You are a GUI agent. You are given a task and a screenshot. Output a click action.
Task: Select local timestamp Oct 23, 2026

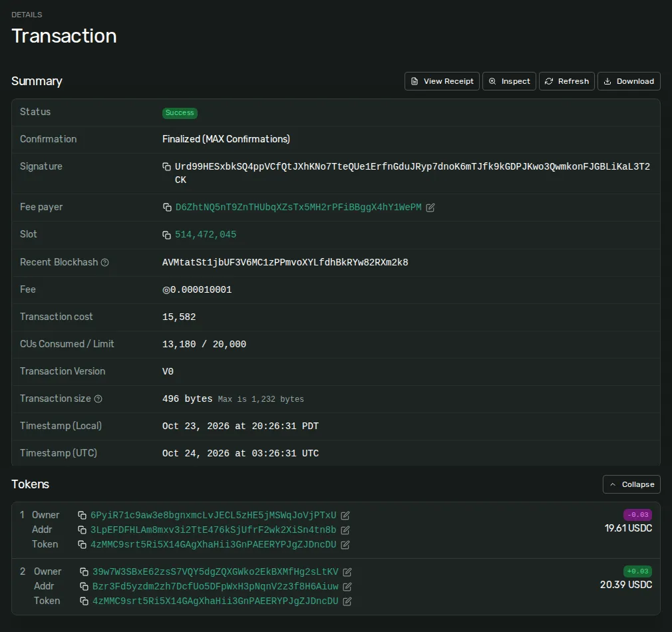(x=240, y=426)
